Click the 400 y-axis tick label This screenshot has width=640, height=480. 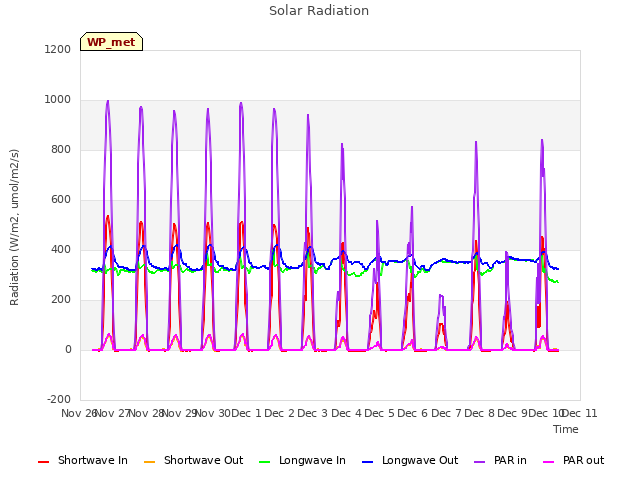pyautogui.click(x=61, y=249)
